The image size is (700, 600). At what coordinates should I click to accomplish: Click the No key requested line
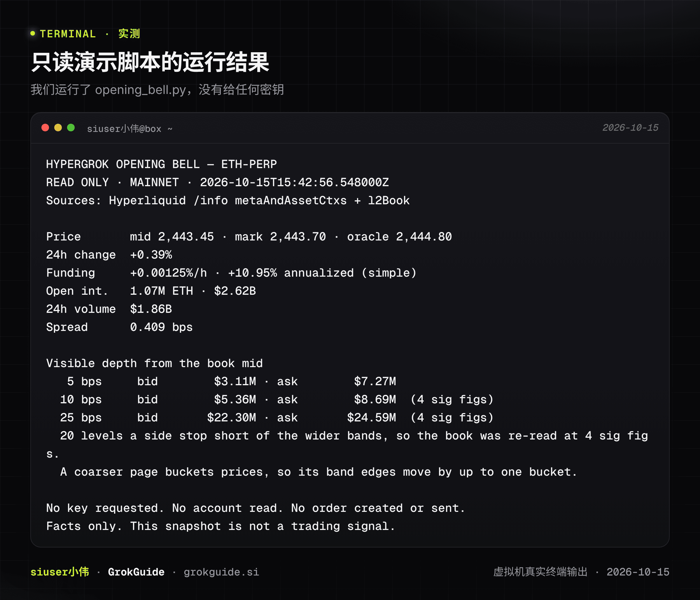click(x=256, y=508)
